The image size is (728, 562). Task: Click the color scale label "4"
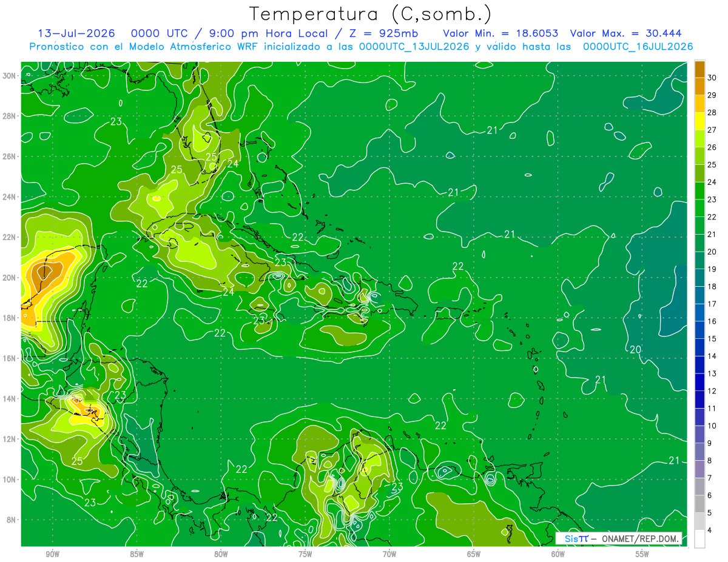[x=710, y=530]
